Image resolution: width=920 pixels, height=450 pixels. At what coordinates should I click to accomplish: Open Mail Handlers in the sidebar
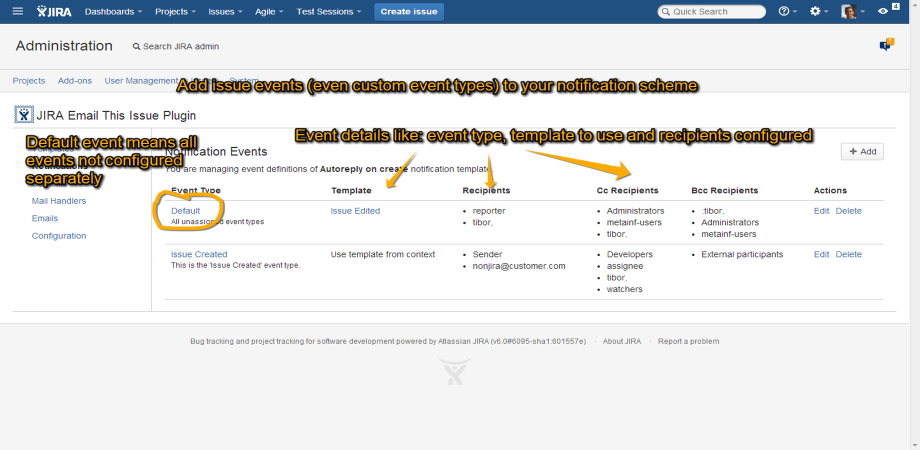59,201
